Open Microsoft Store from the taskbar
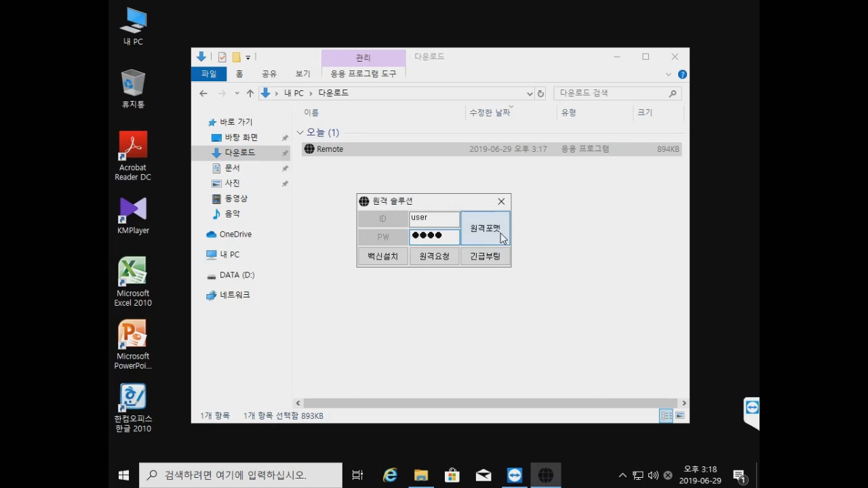The image size is (868, 488). 452,475
